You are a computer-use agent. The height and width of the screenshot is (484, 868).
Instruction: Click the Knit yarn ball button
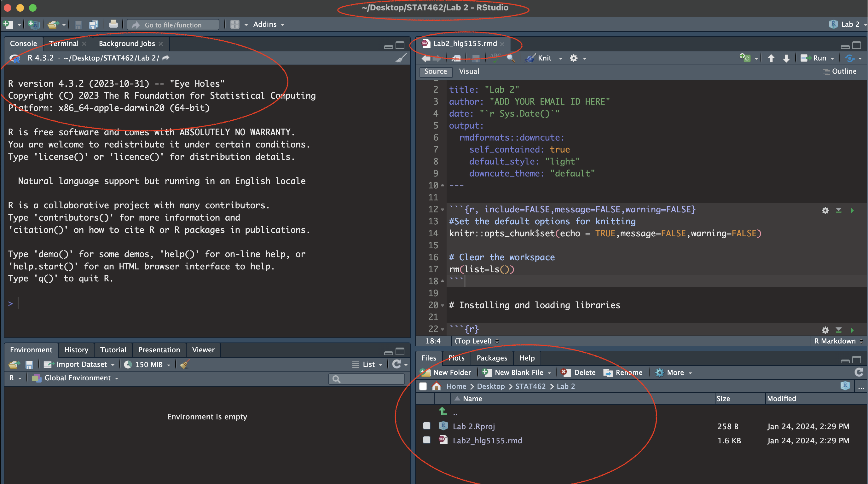(539, 58)
